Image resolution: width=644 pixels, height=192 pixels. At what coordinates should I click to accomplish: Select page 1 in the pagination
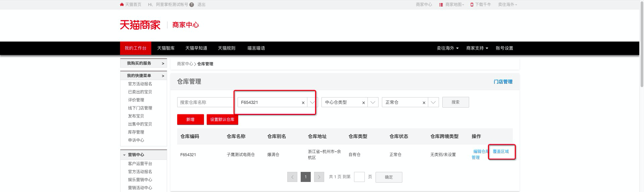coord(306,177)
